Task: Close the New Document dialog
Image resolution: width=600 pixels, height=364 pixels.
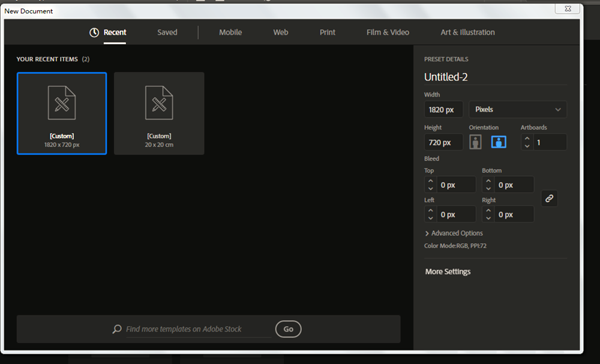Action: (568, 9)
